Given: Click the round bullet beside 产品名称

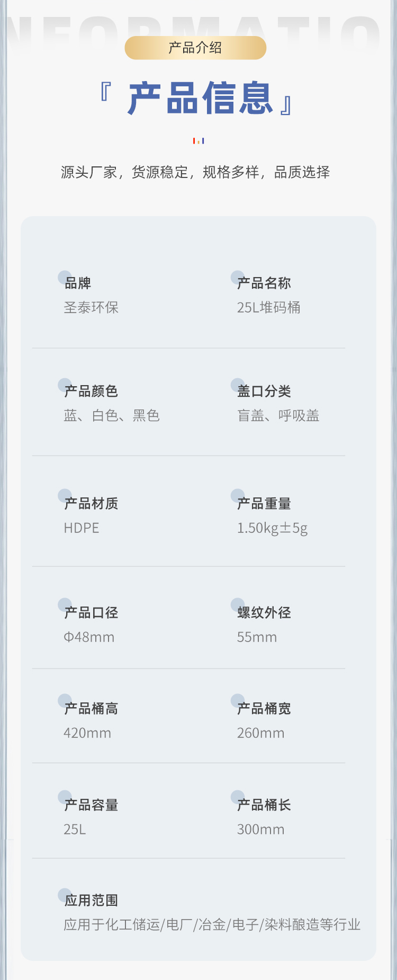Looking at the screenshot, I should pyautogui.click(x=238, y=278).
